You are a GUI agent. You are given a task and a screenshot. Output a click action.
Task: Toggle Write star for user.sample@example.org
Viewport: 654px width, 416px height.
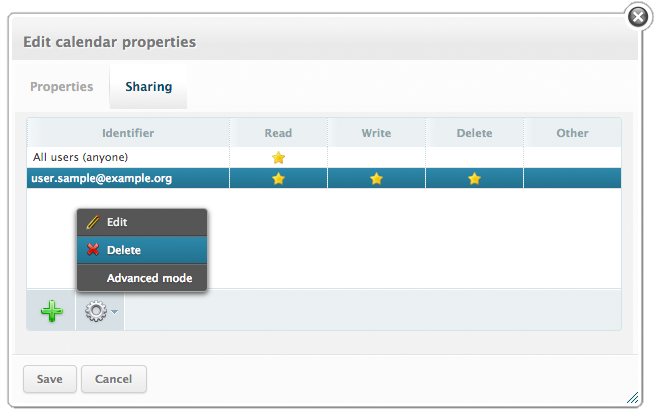pos(376,178)
